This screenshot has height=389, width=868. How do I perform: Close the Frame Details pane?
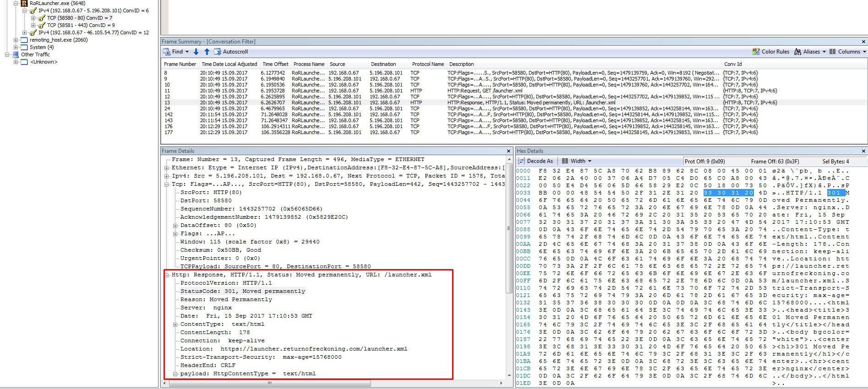click(x=508, y=151)
